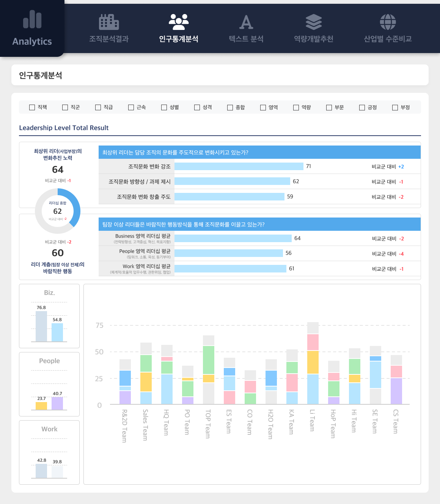Screen dimensions: 440x504
Task: Select the 텍스트 분석 letter A icon
Action: click(246, 23)
